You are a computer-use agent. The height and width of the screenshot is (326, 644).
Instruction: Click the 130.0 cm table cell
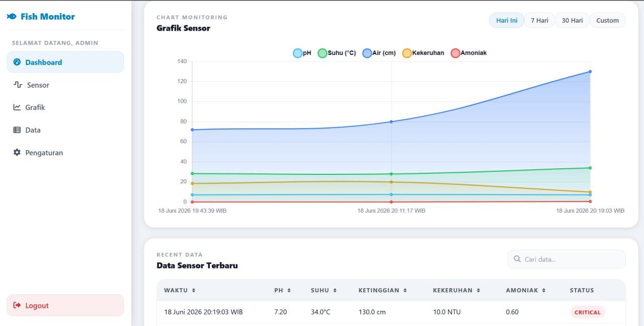click(x=372, y=312)
